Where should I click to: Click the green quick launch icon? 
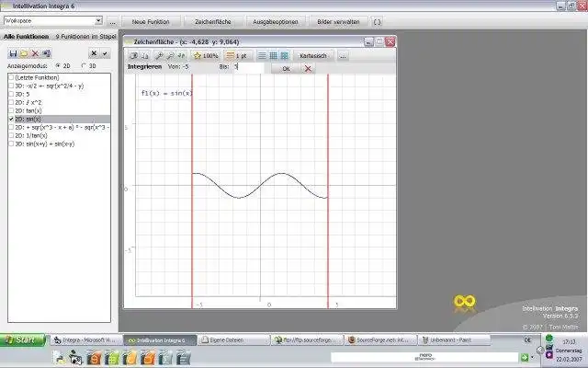click(x=112, y=358)
